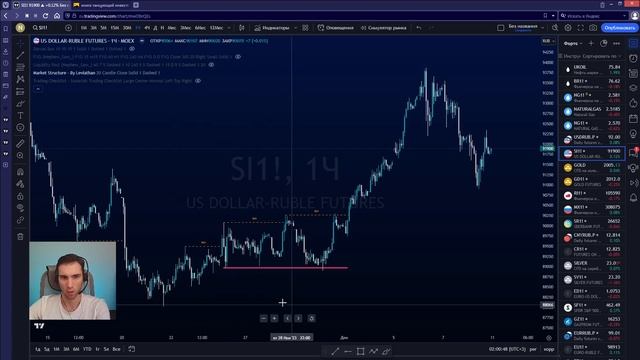Select the 30m timeframe
The width and height of the screenshot is (640, 360).
pos(127,28)
